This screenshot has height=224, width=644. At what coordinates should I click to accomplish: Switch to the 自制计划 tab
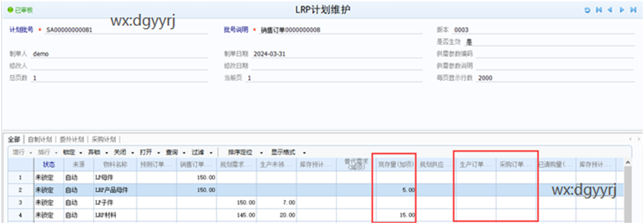coord(39,139)
